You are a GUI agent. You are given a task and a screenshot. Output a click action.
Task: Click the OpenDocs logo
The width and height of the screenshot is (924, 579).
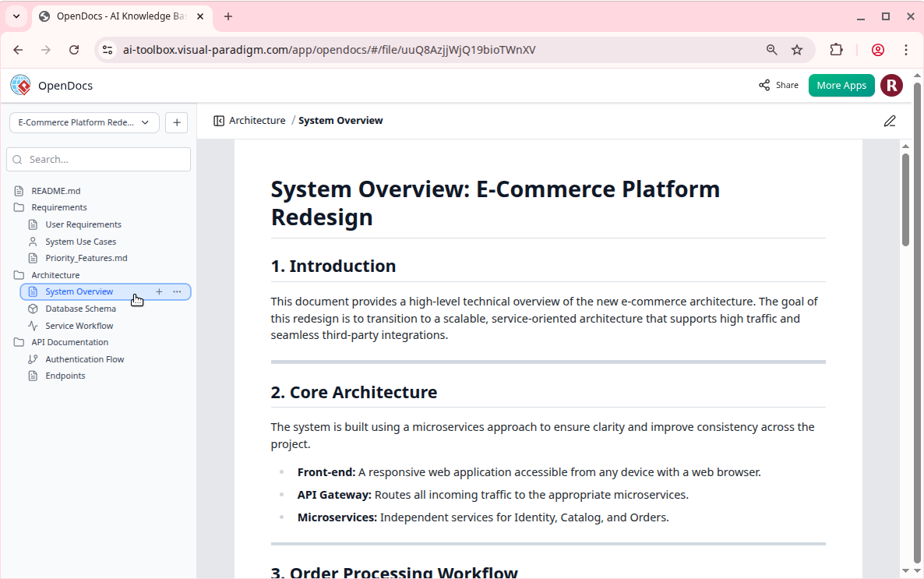[20, 85]
